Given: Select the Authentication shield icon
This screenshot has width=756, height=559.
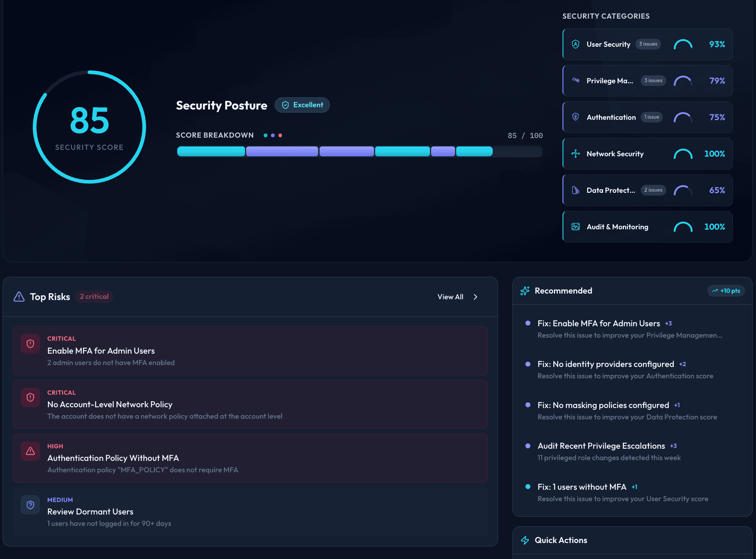Looking at the screenshot, I should (575, 117).
